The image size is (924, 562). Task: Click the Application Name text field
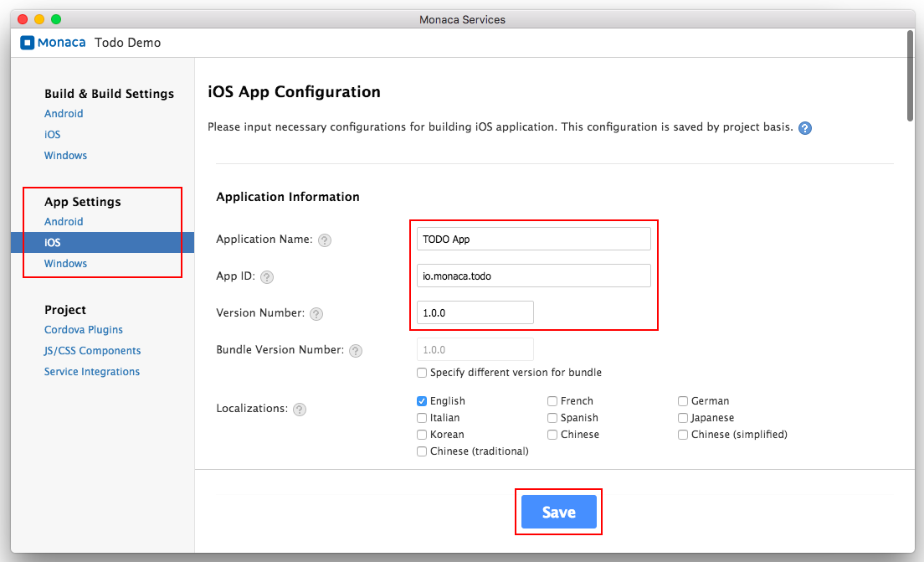(x=533, y=239)
